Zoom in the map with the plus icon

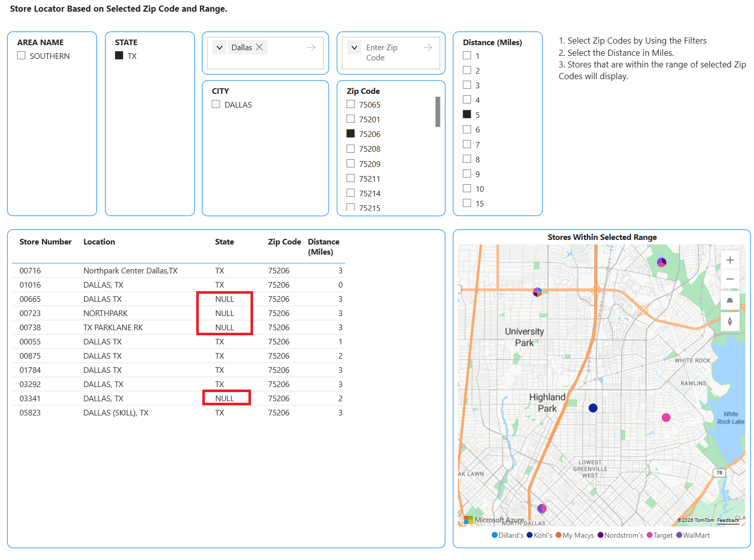tap(730, 260)
